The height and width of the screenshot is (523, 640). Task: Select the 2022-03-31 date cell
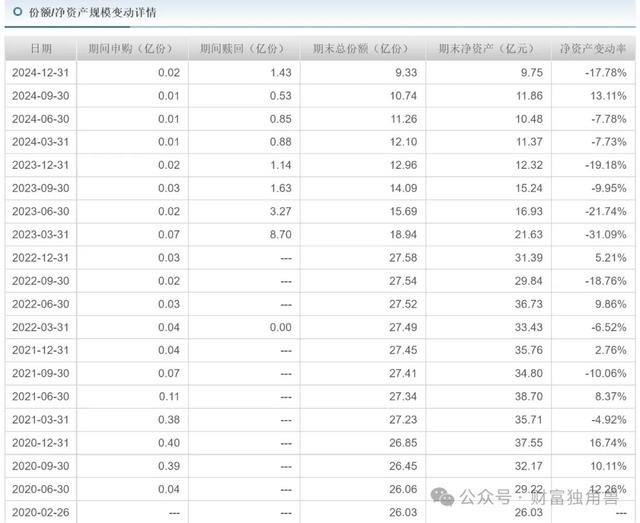click(40, 327)
